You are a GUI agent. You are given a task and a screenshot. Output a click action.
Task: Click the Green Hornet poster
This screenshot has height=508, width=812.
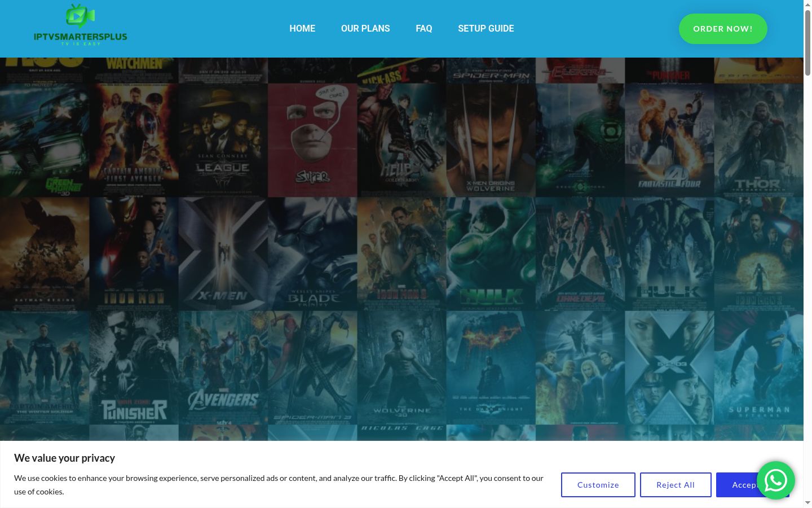(45, 140)
